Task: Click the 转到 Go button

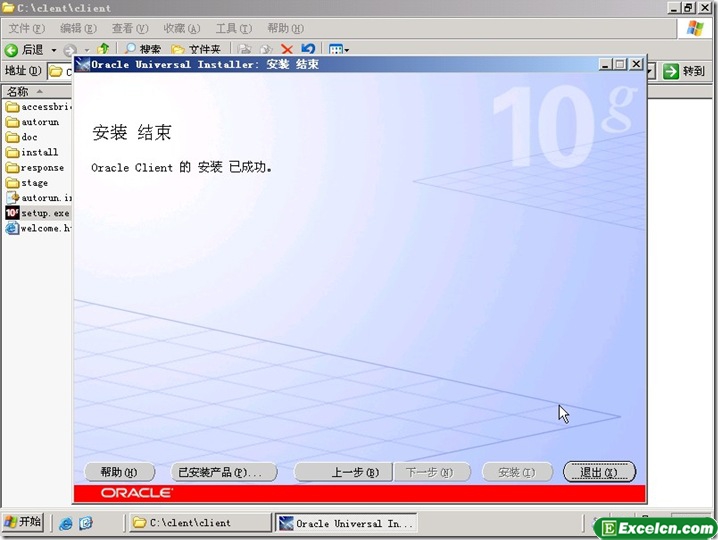Action: [x=684, y=71]
